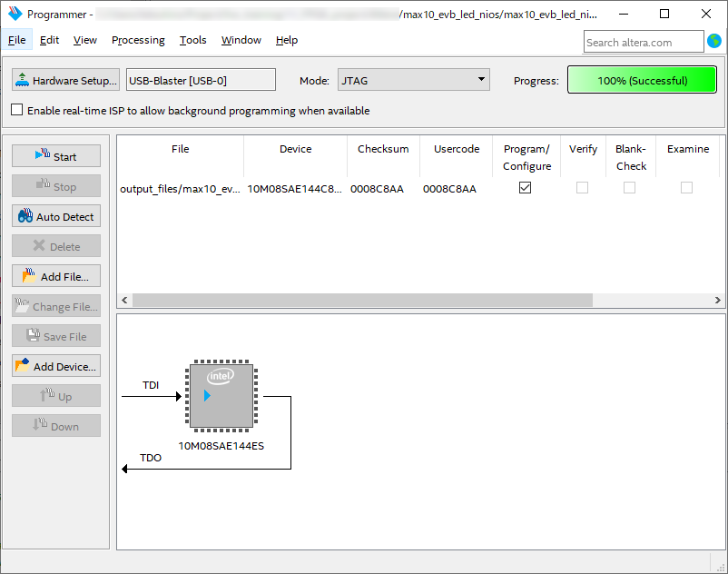Screen dimensions: 728x574
Task: Click the Examine column header
Action: (x=688, y=149)
